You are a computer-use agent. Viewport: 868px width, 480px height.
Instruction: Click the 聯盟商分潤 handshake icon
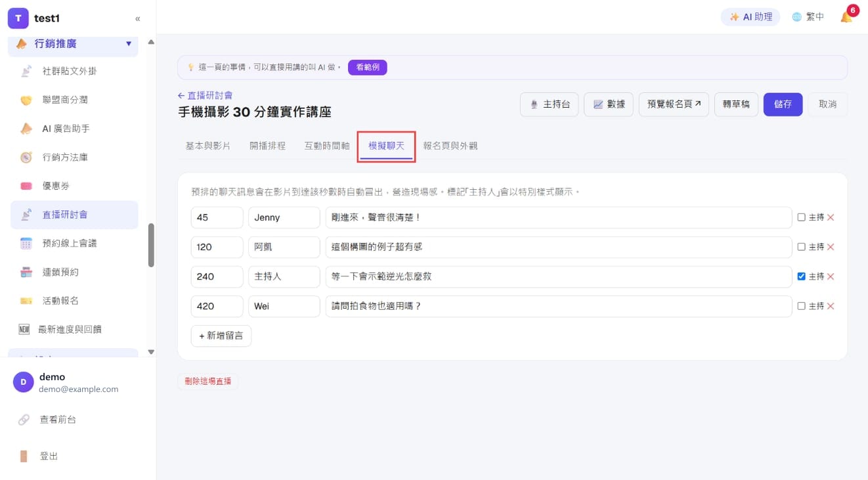(26, 100)
